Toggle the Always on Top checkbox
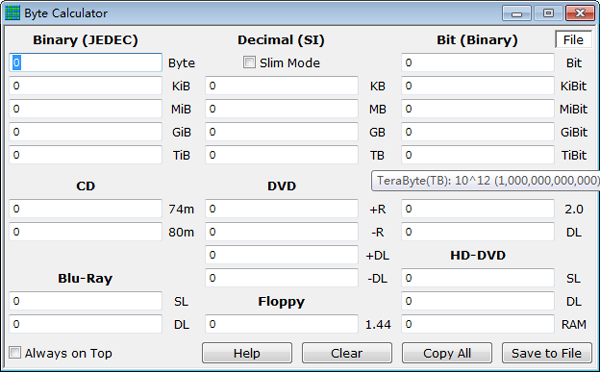The image size is (600, 372). (x=15, y=352)
